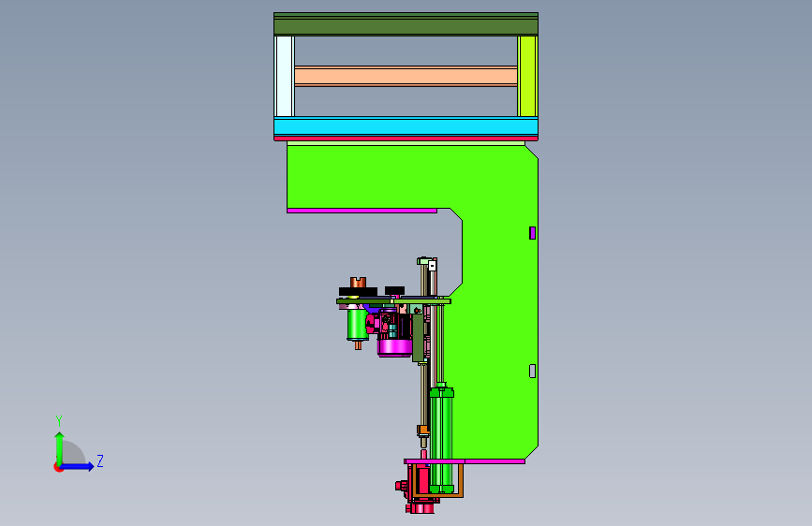The height and width of the screenshot is (526, 812).
Task: Click the "Y" axis label
Action: click(59, 420)
